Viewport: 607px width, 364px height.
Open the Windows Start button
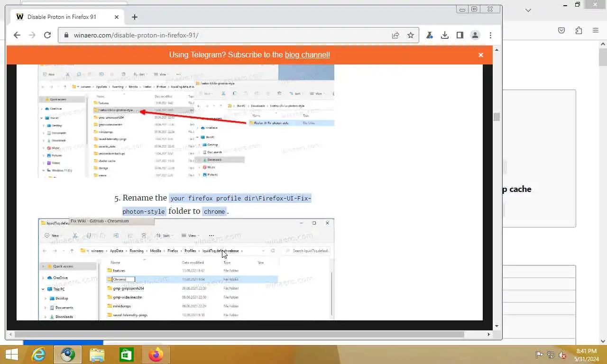[11, 355]
